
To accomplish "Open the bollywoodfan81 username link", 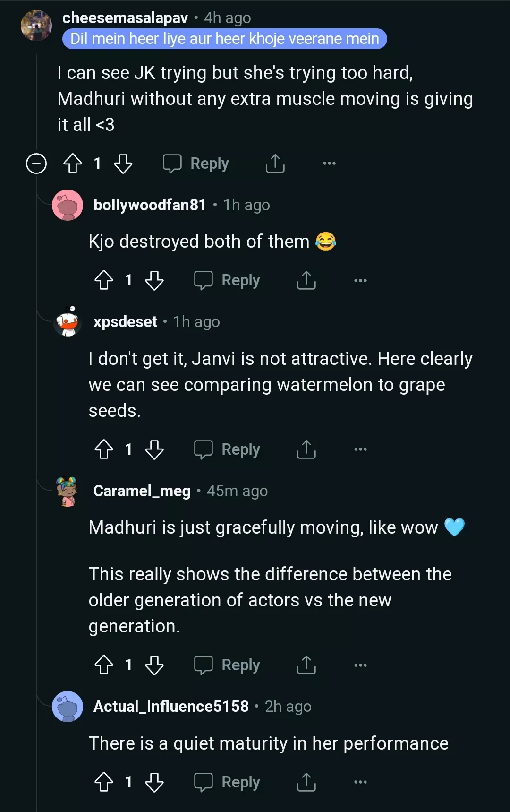I will pos(150,205).
